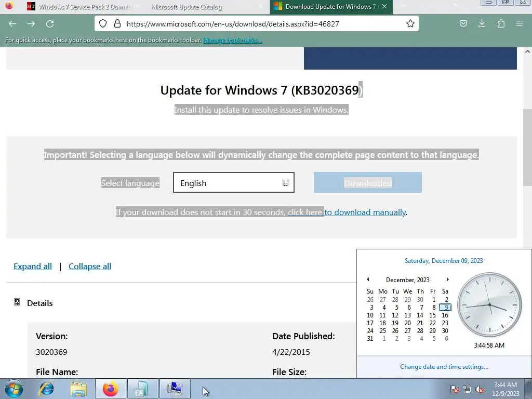Save page to Pocket
The image size is (532, 399).
click(463, 23)
